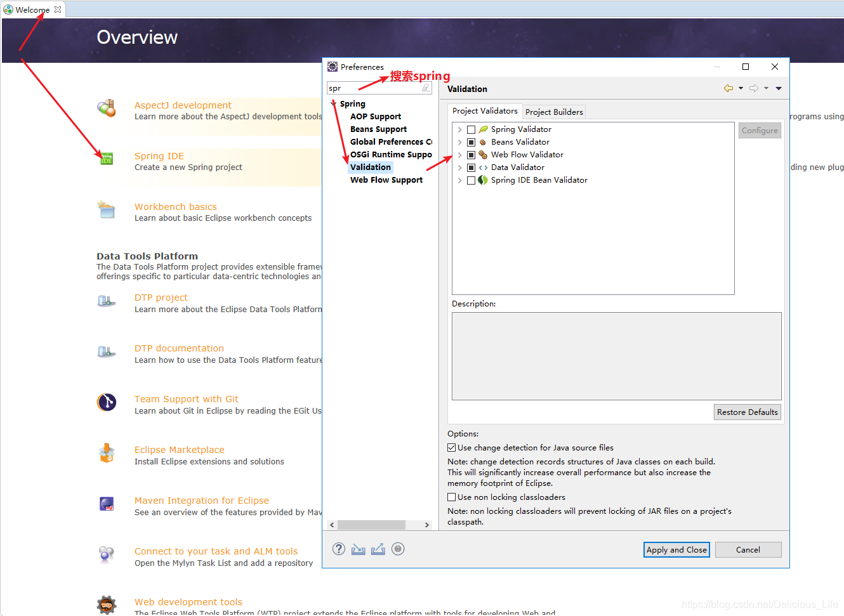Click the Beans Validator bean icon
This screenshot has width=844, height=616.
tap(483, 142)
